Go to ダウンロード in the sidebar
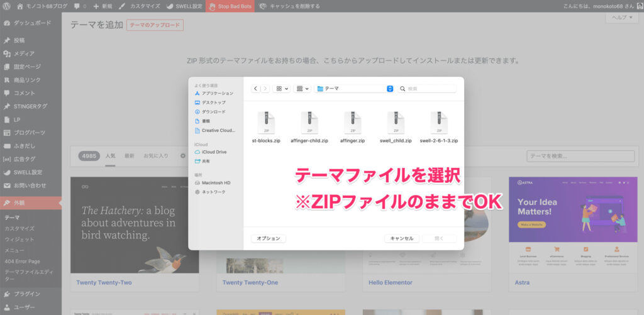Image resolution: width=644 pixels, height=315 pixels. coord(213,112)
